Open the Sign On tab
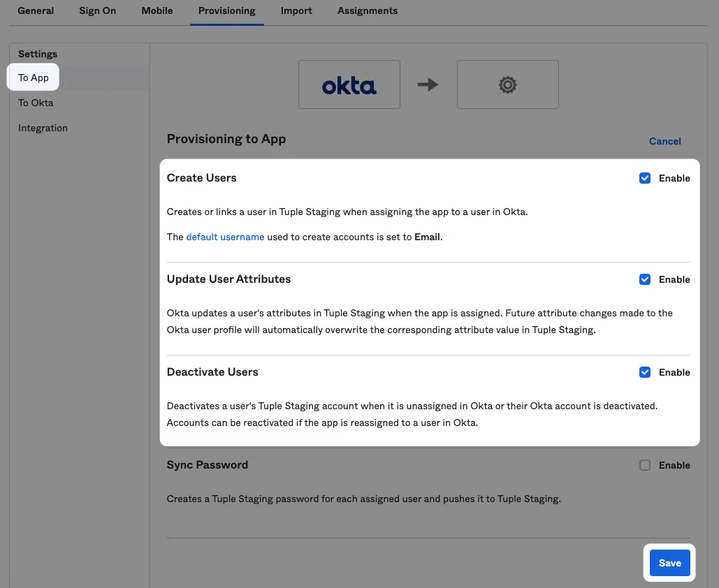The image size is (719, 588). point(97,10)
